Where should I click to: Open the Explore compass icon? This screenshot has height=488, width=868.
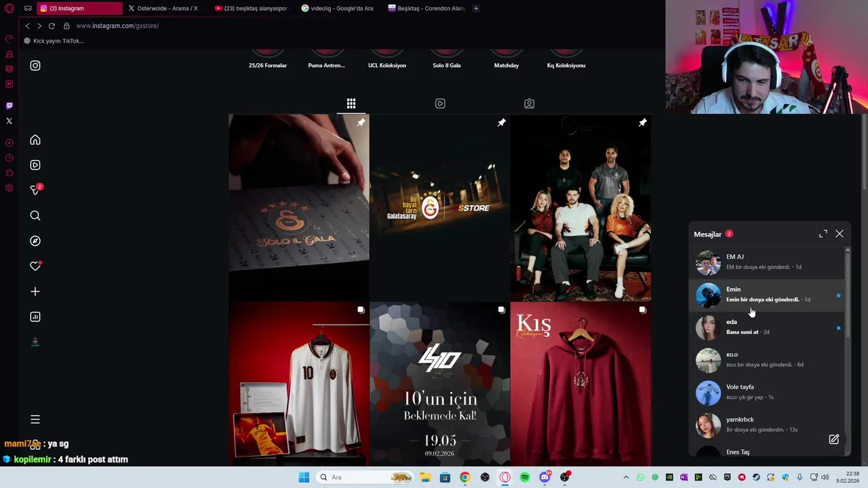35,241
